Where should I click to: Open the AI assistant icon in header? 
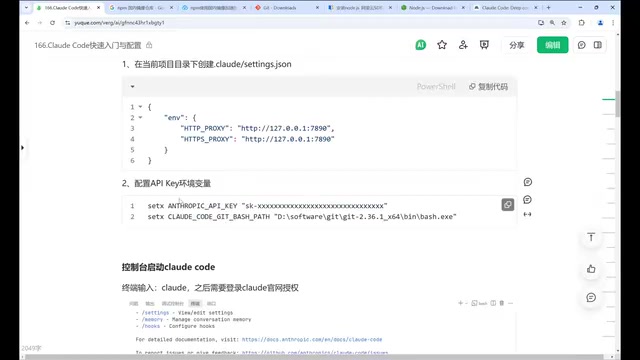point(420,45)
